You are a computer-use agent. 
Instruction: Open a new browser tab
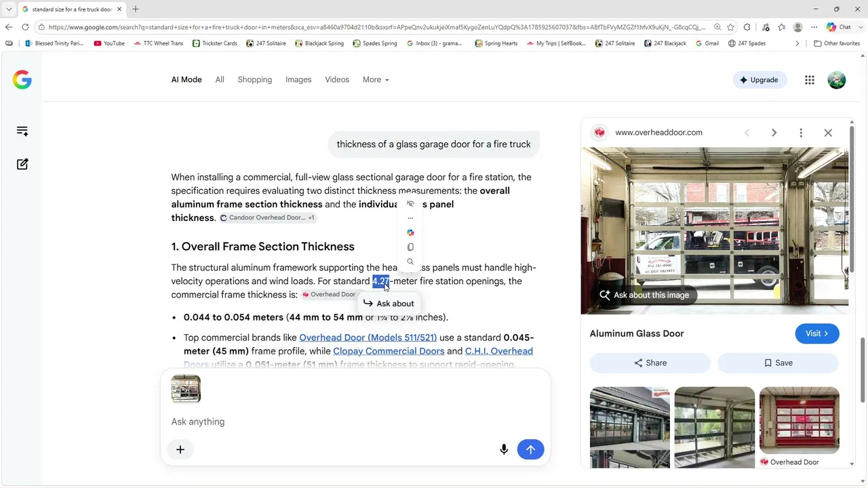[136, 9]
